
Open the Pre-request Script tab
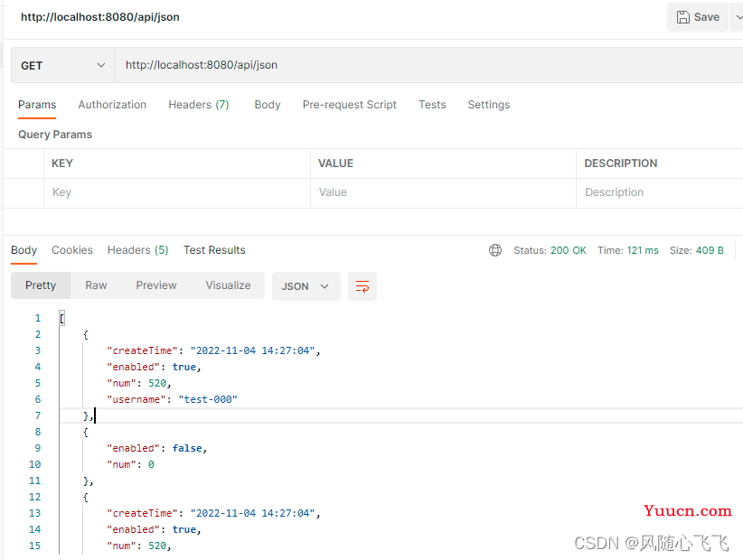coord(349,105)
